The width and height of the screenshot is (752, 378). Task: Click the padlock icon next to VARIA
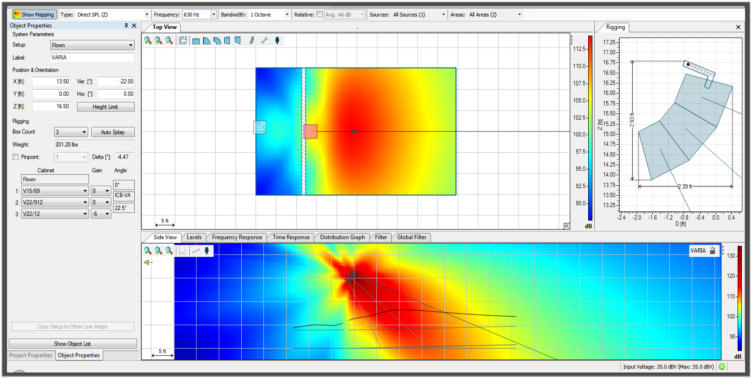[712, 250]
